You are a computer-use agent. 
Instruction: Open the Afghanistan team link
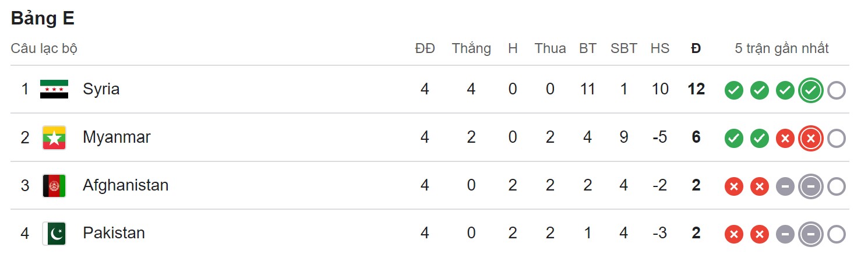pyautogui.click(x=125, y=186)
